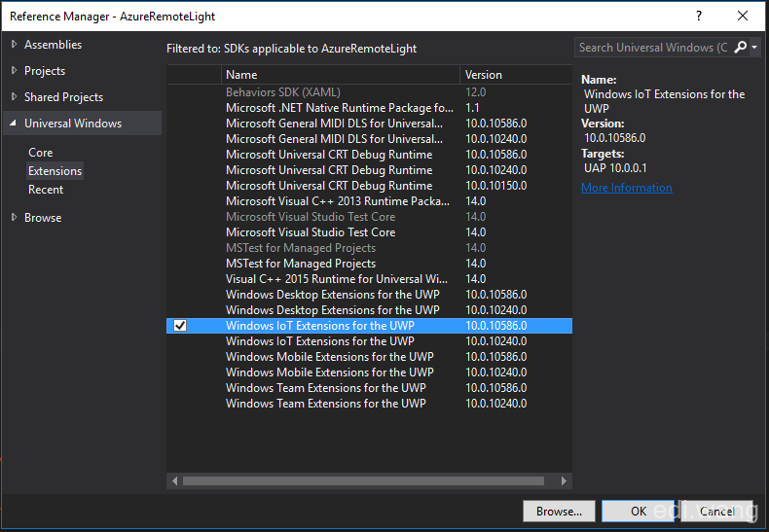
Task: Select Windows Desktop Extensions 10.0.10586.0 row
Action: coord(369,295)
